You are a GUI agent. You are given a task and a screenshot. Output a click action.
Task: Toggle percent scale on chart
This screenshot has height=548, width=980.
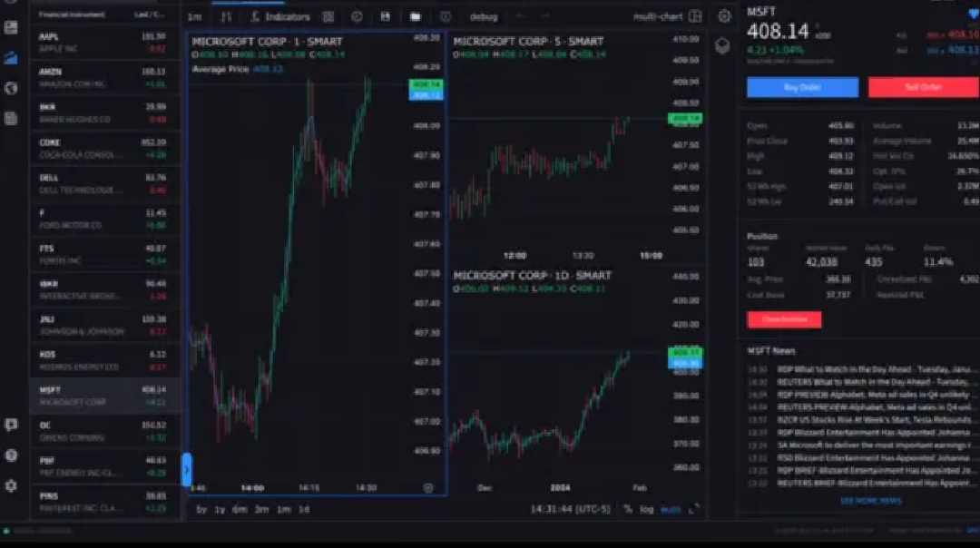(x=628, y=509)
